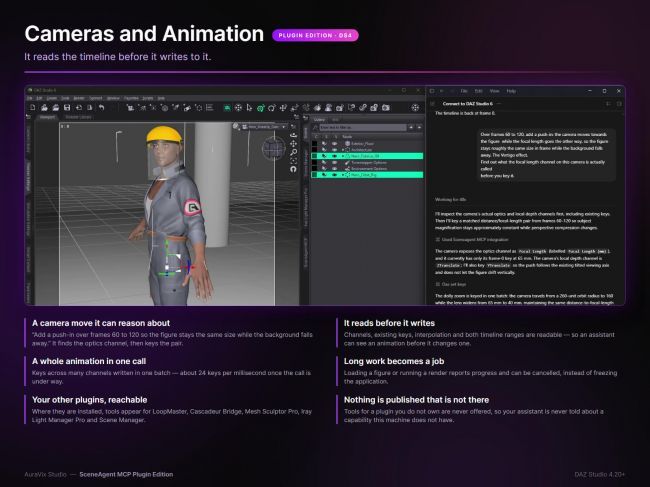
Task: Click the Undo arrow toolbar icon
Action: coord(102,108)
